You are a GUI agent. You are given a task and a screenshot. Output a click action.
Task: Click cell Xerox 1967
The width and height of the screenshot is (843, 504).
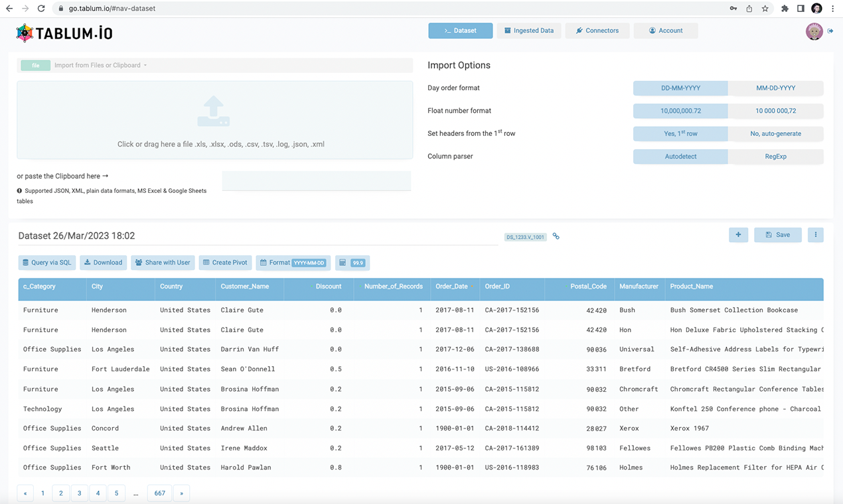coord(690,428)
